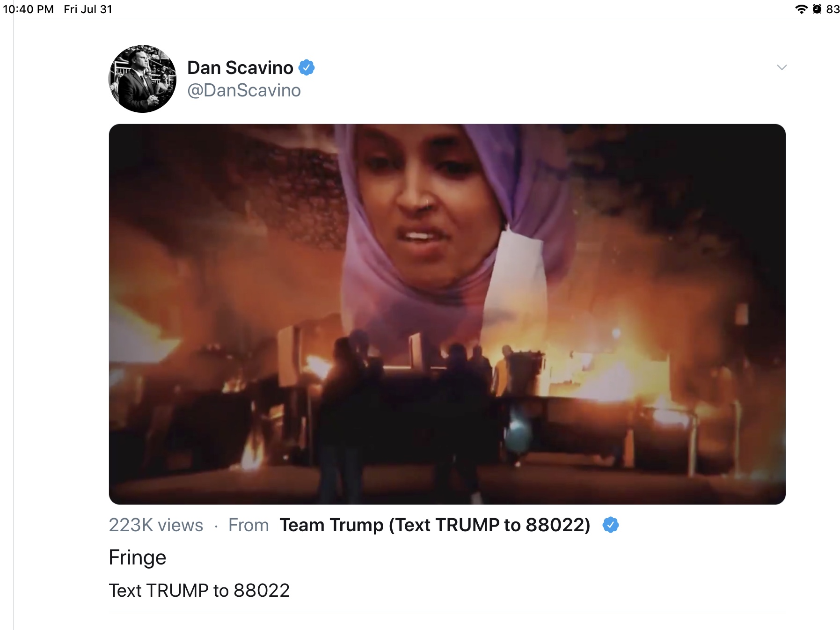Play the embedded video with fire scene

pyautogui.click(x=447, y=314)
